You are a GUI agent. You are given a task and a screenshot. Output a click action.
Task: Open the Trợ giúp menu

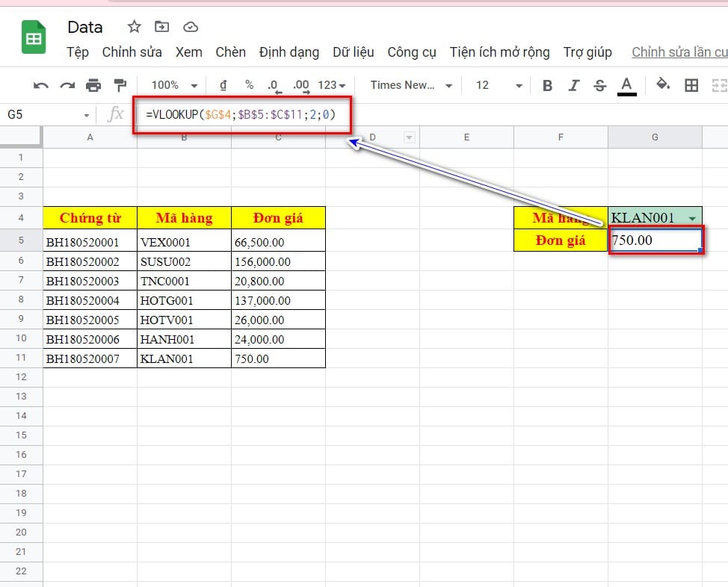coord(587,52)
